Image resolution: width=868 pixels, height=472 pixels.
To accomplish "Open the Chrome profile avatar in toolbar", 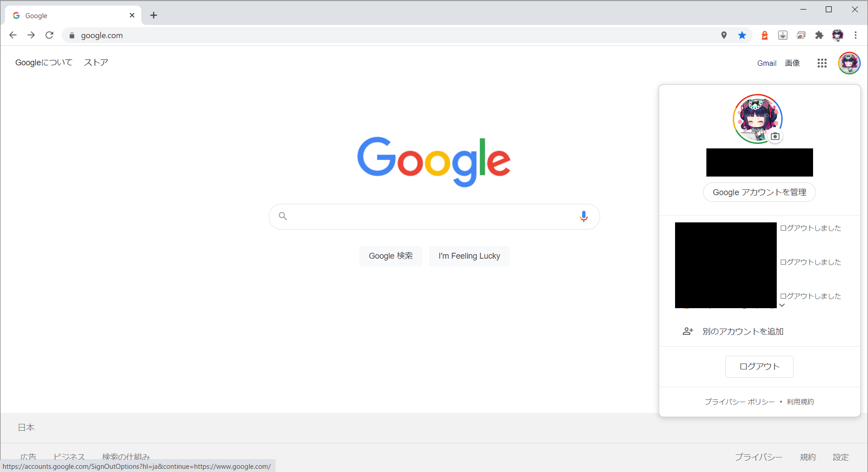I will [x=838, y=35].
